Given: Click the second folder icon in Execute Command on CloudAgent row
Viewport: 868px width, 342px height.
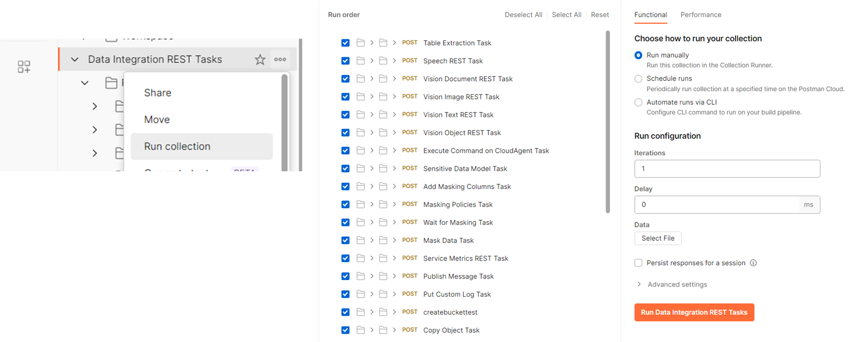Looking at the screenshot, I should point(383,151).
